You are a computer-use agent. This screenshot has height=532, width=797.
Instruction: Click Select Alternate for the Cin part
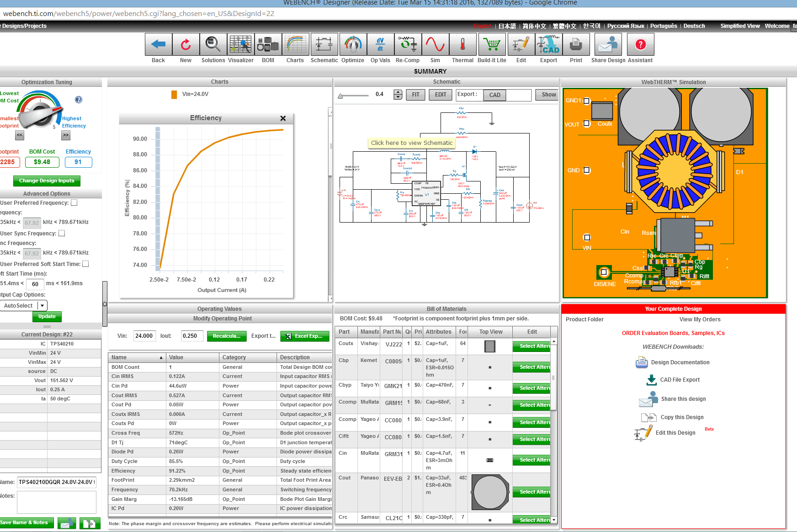pos(531,460)
